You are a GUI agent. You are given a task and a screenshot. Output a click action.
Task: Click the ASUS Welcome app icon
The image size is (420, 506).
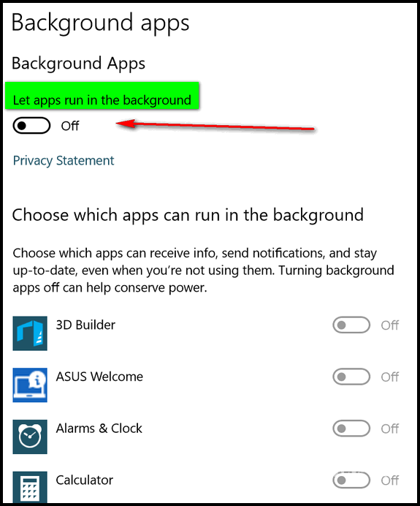pos(30,385)
